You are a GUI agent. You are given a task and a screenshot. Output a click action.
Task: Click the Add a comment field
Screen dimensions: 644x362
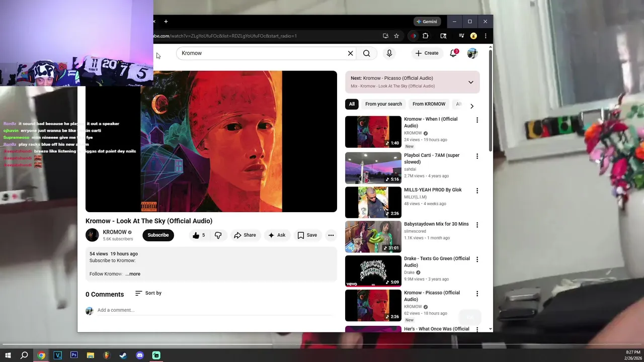tap(214, 310)
